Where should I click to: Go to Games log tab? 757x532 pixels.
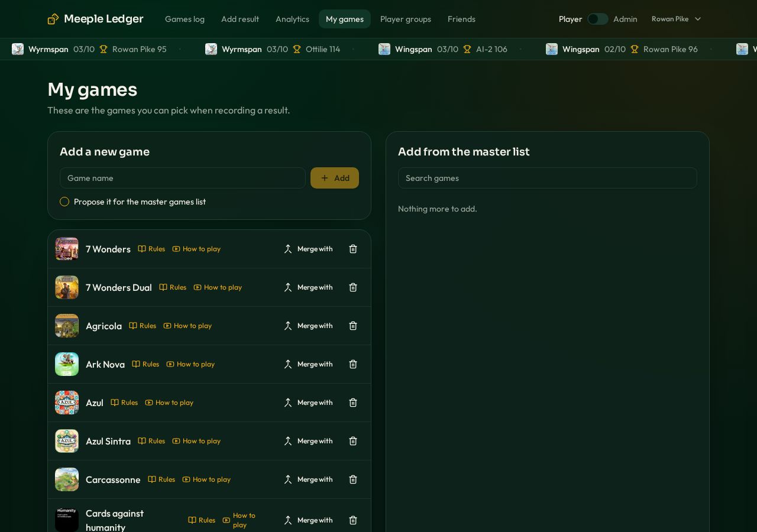coord(185,19)
